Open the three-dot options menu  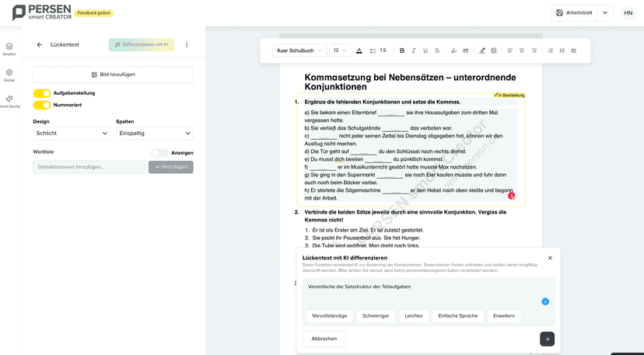pyautogui.click(x=187, y=45)
